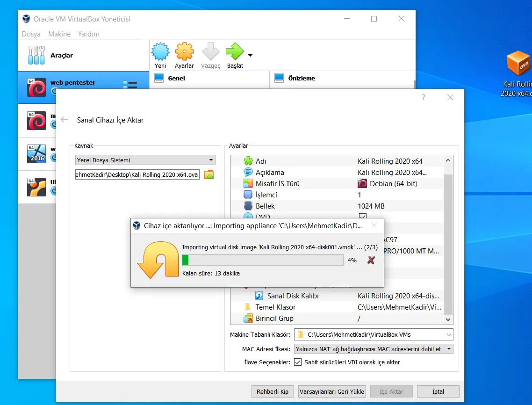Click the Yeni (new machine) toolbar icon

point(160,51)
